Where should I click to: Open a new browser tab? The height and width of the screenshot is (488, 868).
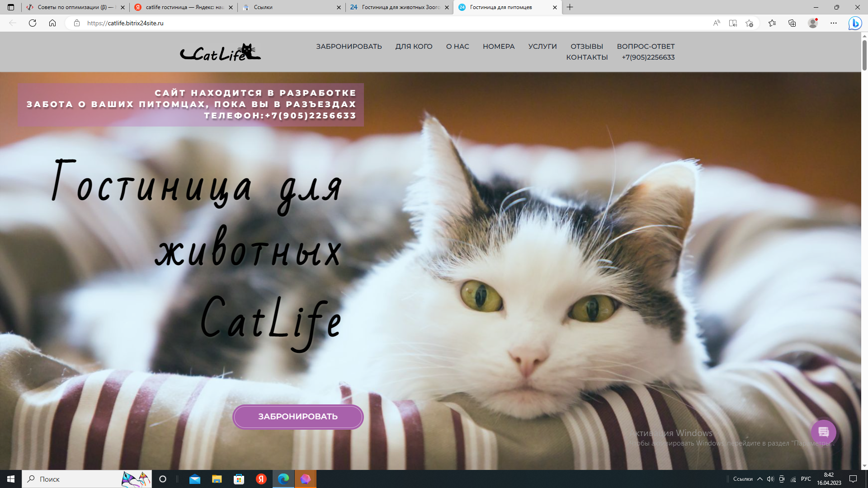[570, 7]
